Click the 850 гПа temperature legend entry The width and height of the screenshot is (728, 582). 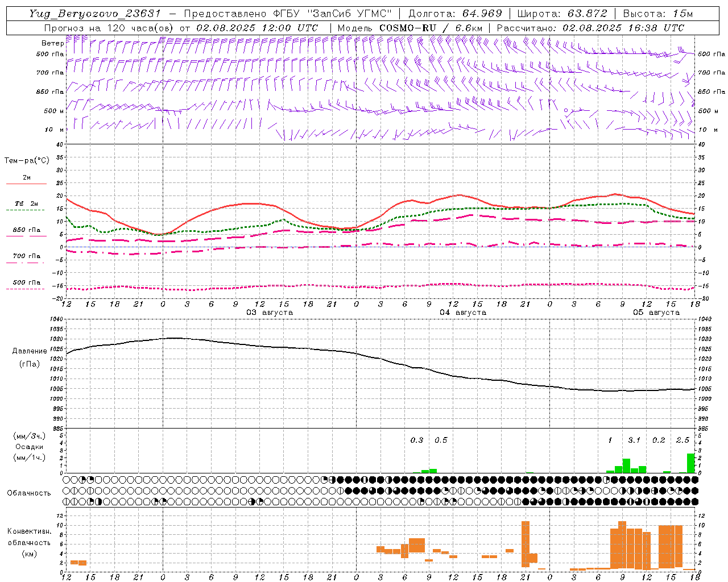tap(26, 230)
